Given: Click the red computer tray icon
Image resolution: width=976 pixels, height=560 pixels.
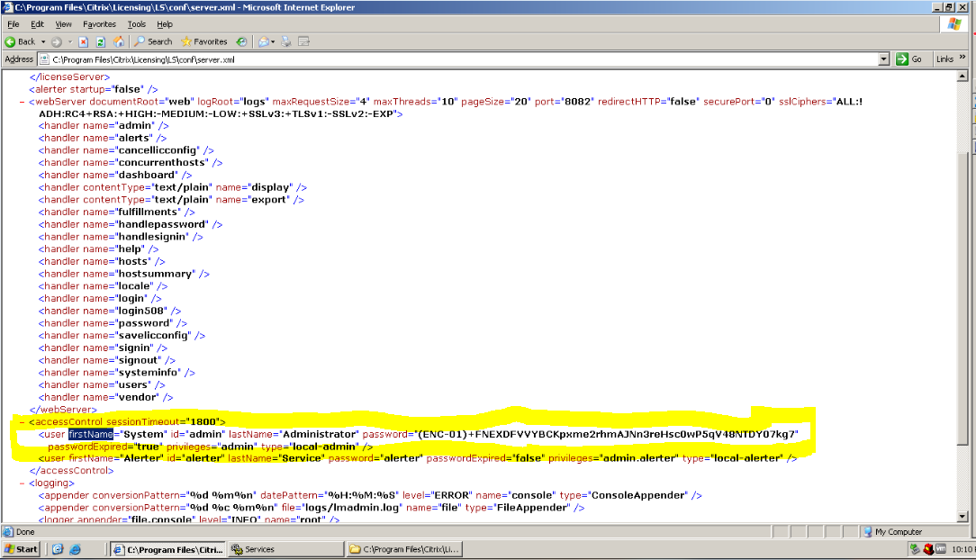Looking at the screenshot, I should pos(928,549).
